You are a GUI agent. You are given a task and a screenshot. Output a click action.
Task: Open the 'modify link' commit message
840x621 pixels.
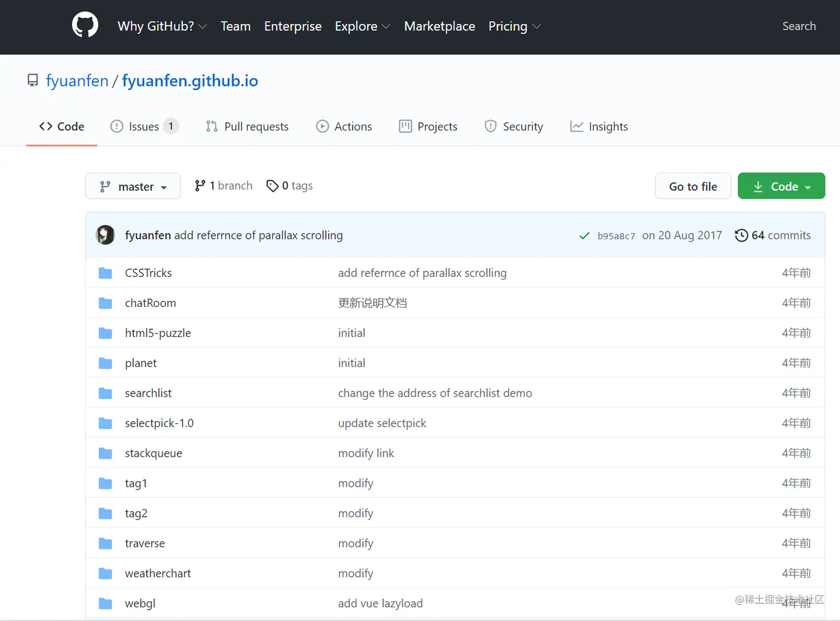pos(366,453)
